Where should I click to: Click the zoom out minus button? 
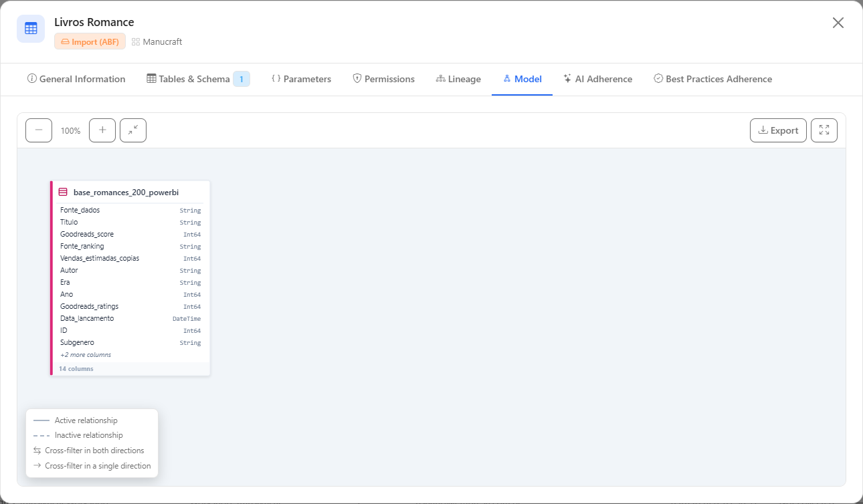[x=39, y=130]
